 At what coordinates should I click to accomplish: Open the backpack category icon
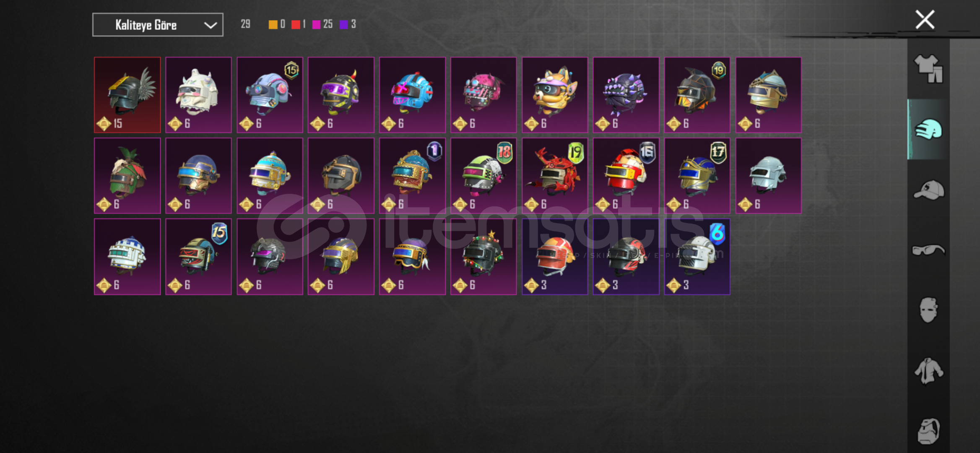(928, 431)
